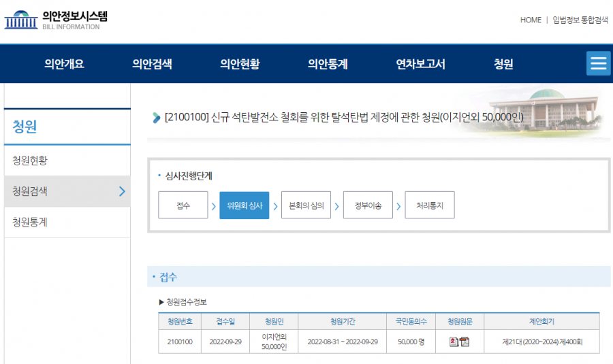Select 청원현황 in the sidebar
The height and width of the screenshot is (364, 613).
pyautogui.click(x=30, y=161)
